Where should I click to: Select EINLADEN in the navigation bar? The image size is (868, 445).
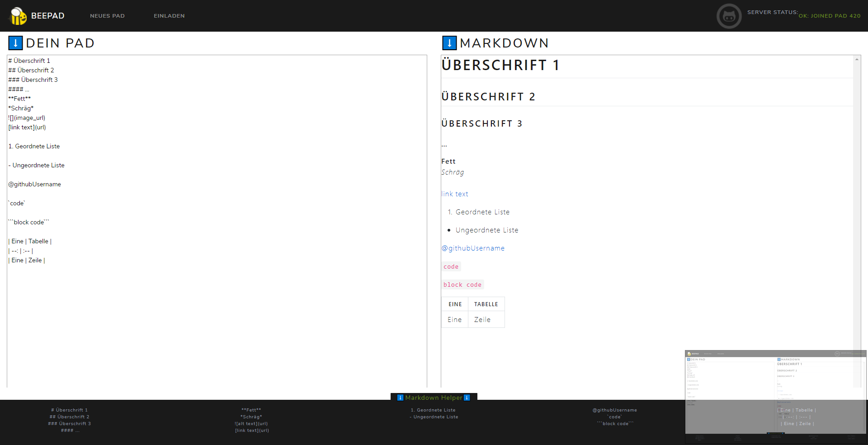click(x=169, y=15)
